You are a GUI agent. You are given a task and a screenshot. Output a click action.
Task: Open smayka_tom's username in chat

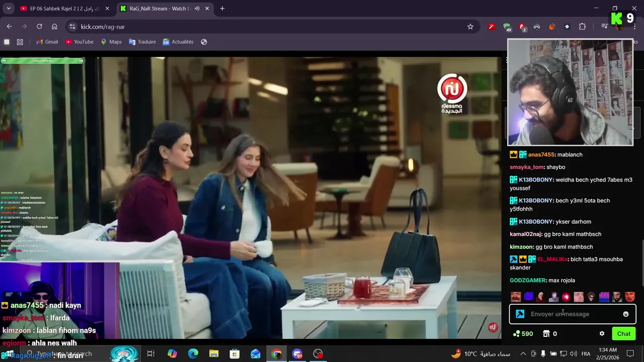click(x=527, y=167)
